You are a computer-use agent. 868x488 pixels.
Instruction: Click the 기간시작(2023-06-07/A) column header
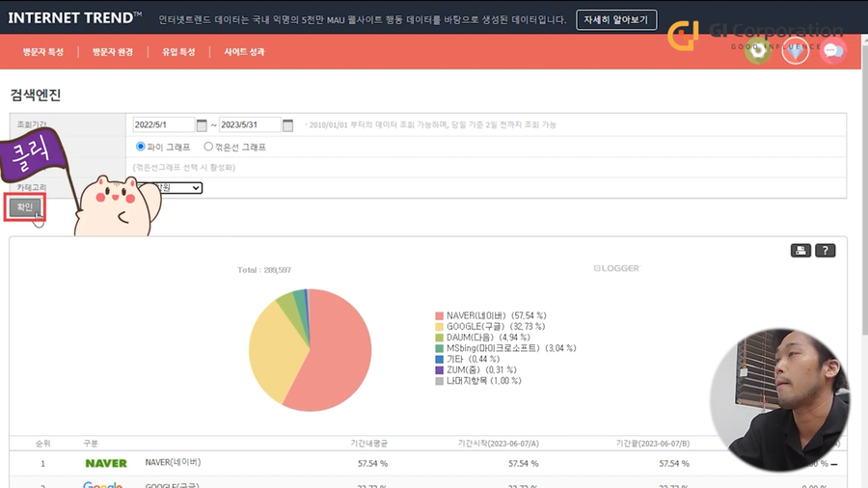(x=499, y=444)
